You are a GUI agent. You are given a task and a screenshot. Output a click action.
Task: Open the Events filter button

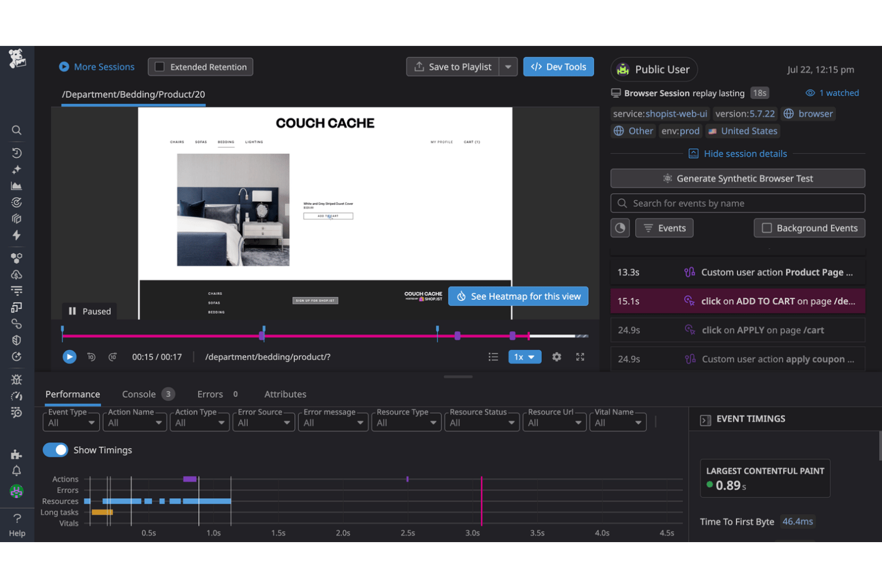click(x=664, y=228)
